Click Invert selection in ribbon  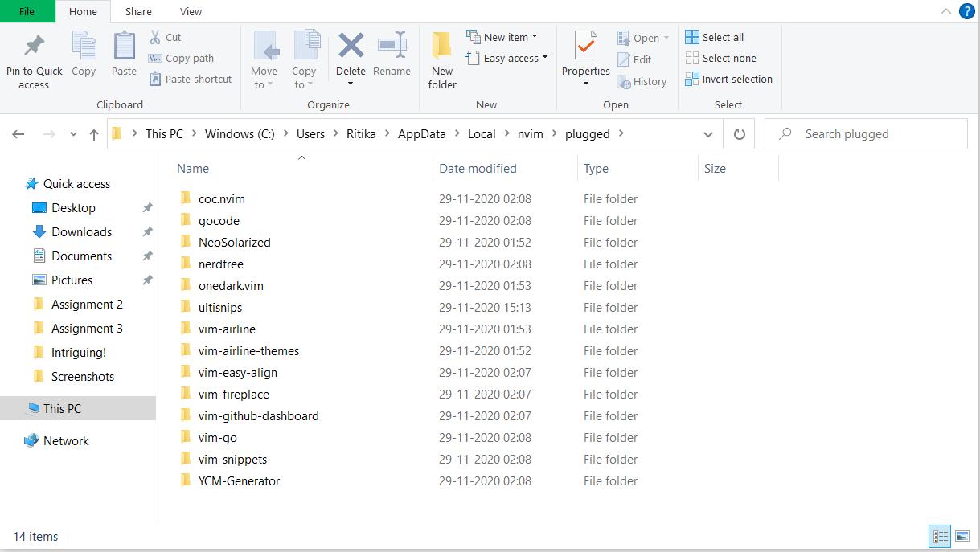tap(728, 79)
